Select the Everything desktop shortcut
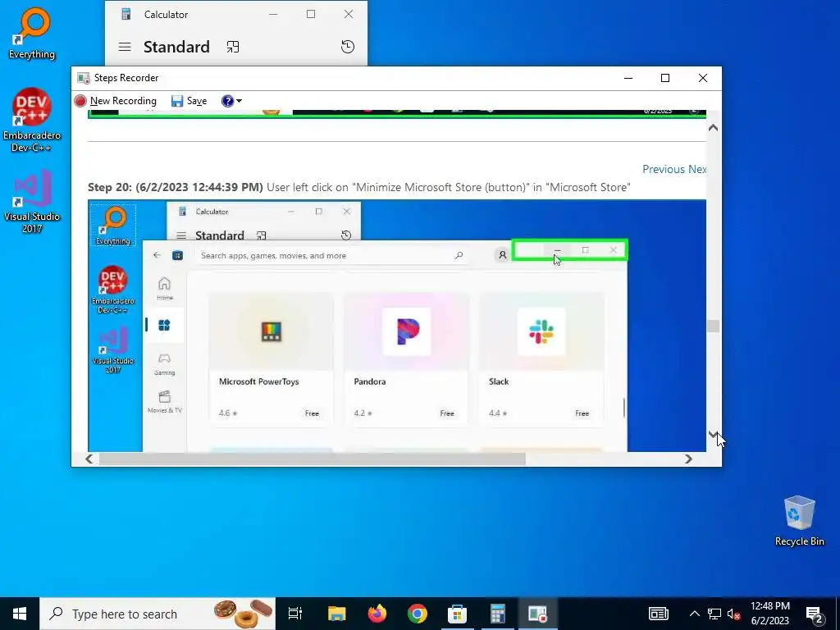Image resolution: width=840 pixels, height=630 pixels. point(32,33)
